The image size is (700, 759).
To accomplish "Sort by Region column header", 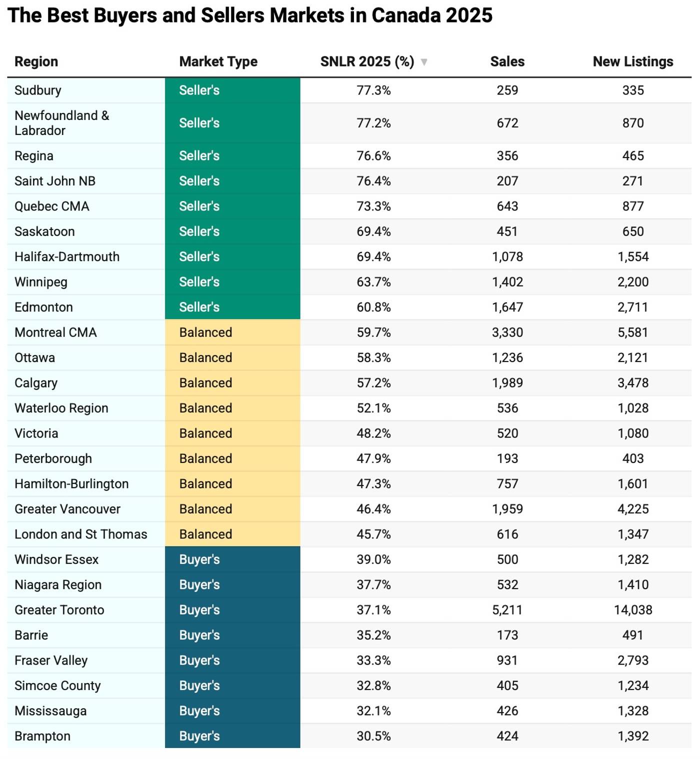I will click(36, 61).
